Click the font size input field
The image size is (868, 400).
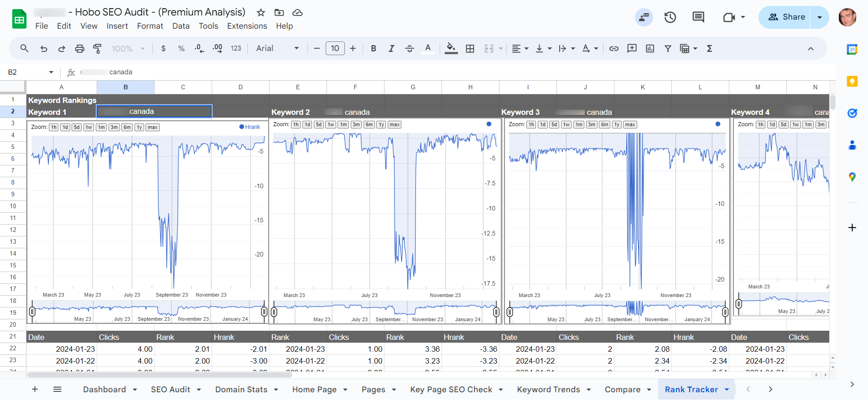click(335, 49)
